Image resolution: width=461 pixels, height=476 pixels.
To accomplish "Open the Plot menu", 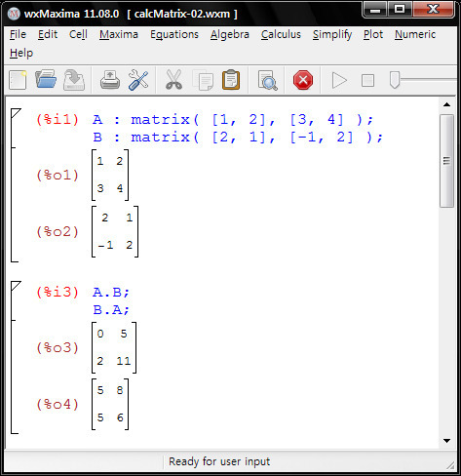I will 373,34.
